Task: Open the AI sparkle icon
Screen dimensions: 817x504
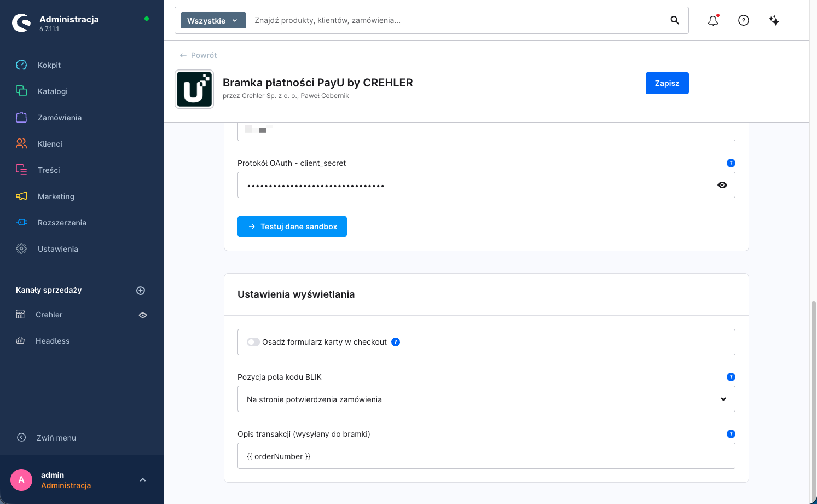Action: pos(774,20)
